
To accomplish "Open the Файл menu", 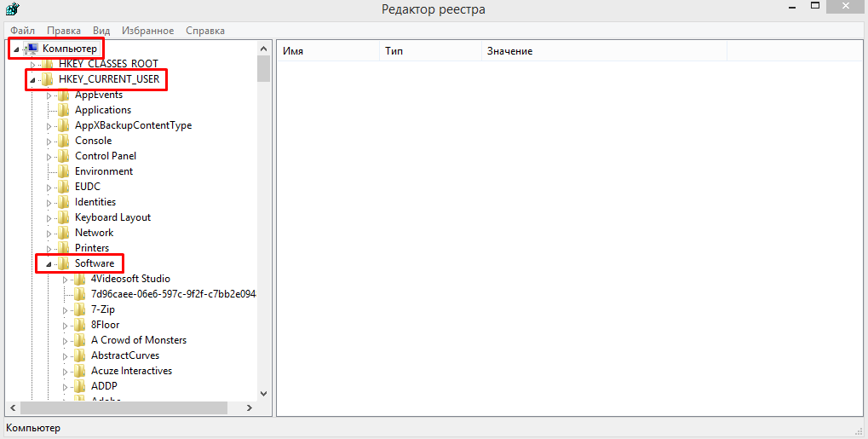I will [23, 31].
